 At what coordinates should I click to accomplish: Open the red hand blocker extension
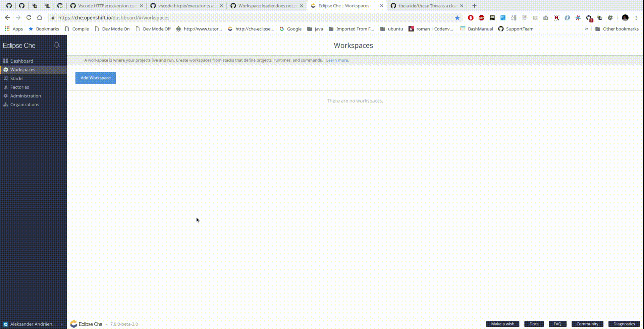pos(471,18)
